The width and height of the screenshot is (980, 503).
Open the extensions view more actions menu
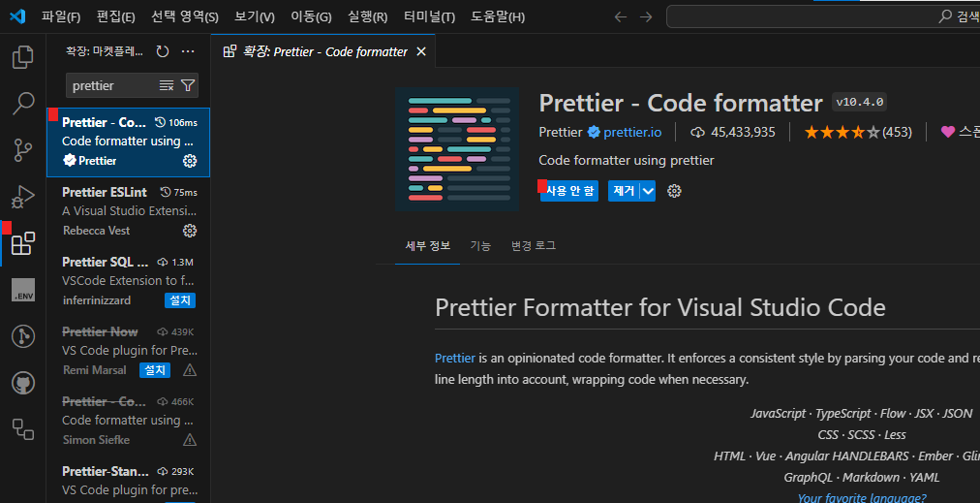pyautogui.click(x=188, y=52)
